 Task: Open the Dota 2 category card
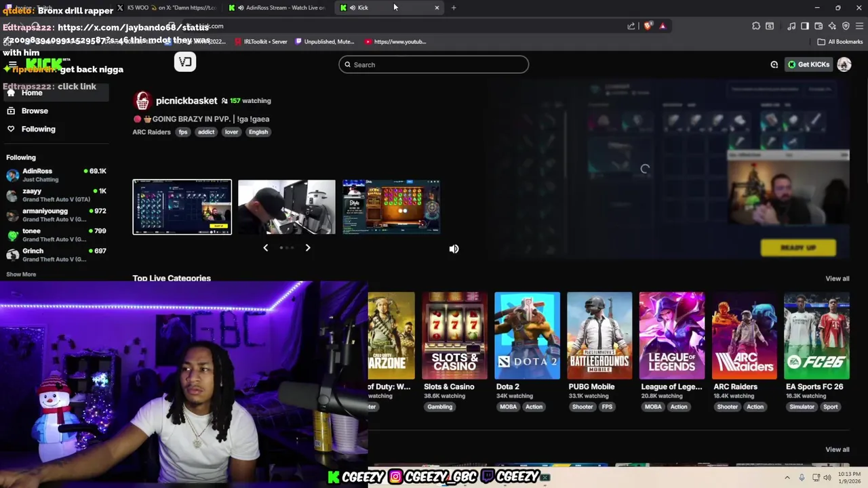[x=527, y=335]
